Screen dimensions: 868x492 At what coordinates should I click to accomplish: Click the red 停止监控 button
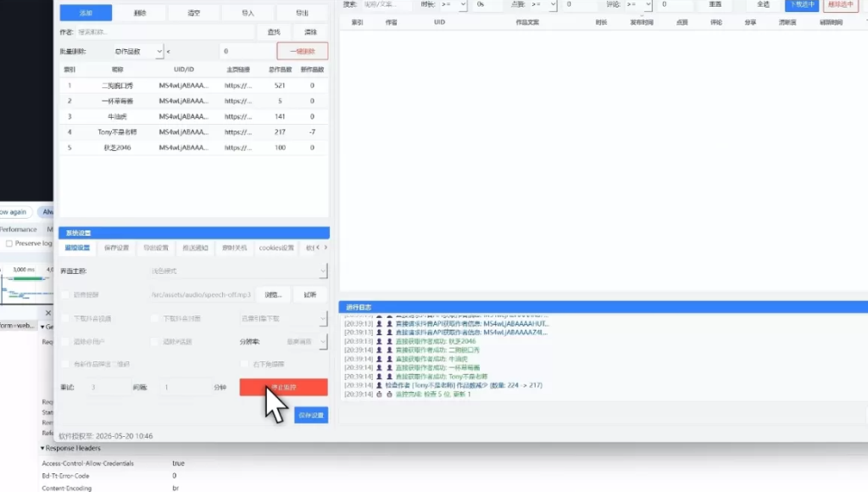coord(283,388)
